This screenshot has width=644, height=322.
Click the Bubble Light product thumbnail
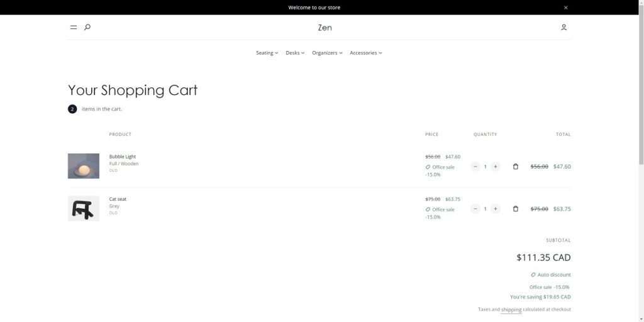pyautogui.click(x=84, y=166)
